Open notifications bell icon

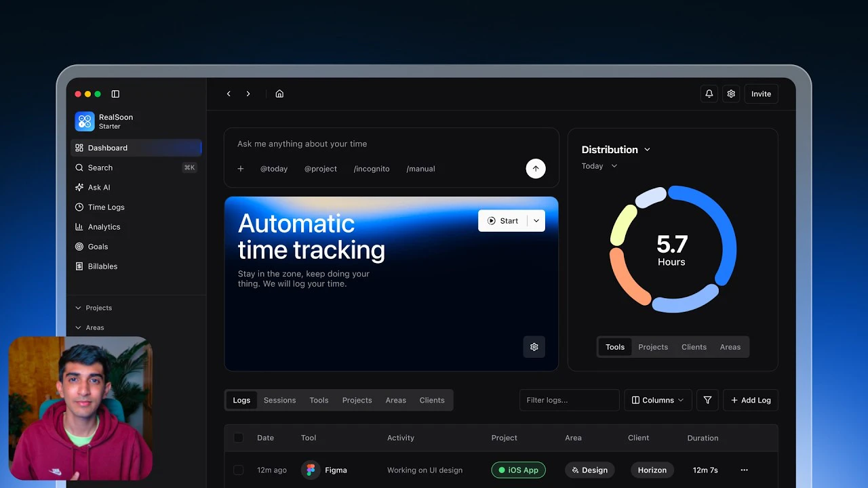709,94
